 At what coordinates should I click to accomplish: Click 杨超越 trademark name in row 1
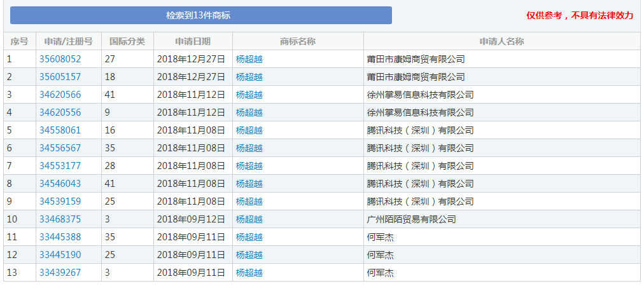249,59
